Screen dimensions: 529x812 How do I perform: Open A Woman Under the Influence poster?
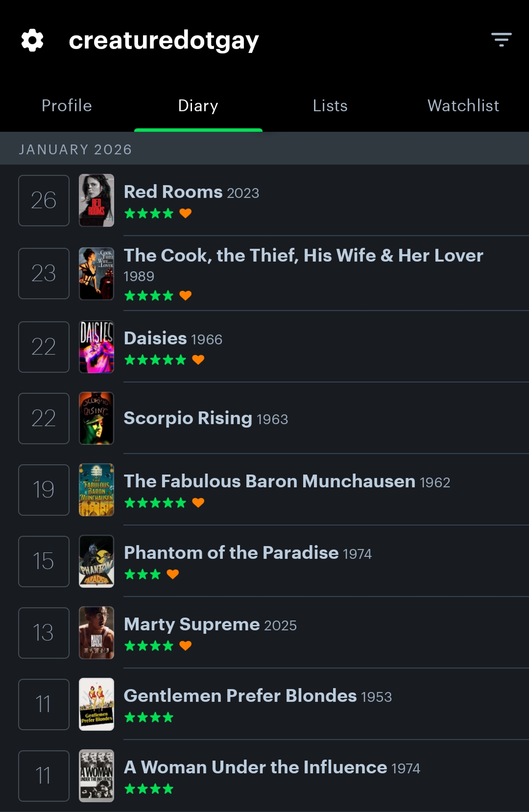coord(96,776)
